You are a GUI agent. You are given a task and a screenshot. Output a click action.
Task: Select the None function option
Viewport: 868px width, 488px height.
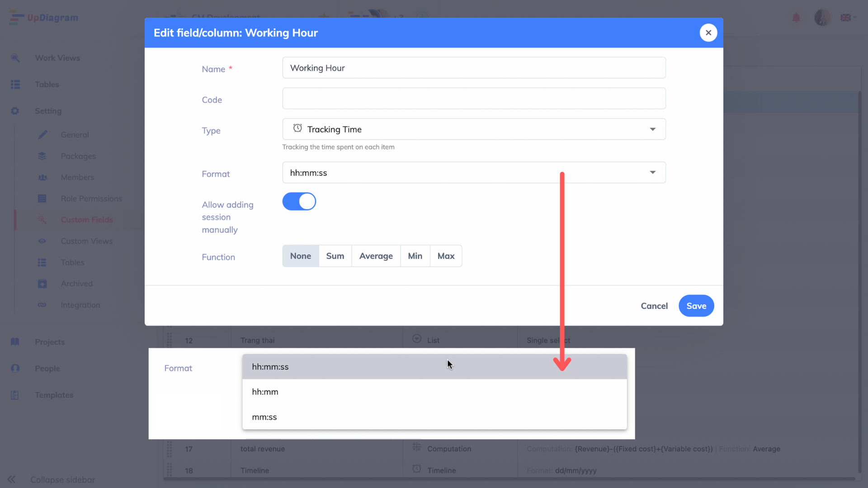(x=301, y=256)
